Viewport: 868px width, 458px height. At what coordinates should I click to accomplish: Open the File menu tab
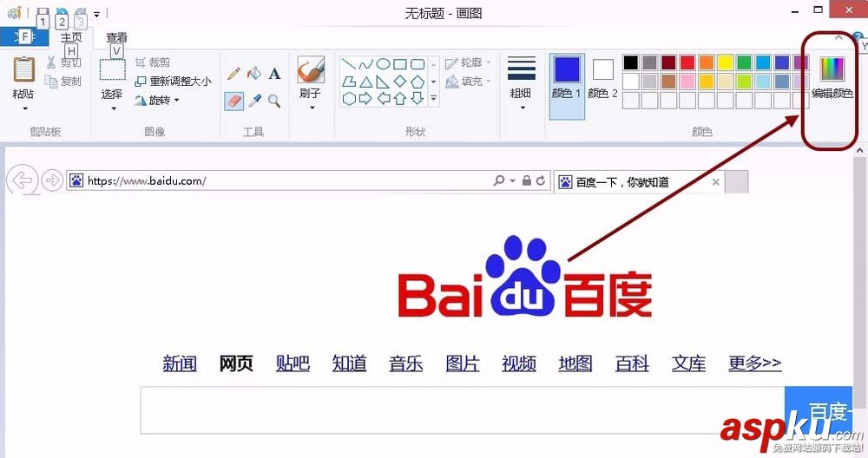(23, 37)
